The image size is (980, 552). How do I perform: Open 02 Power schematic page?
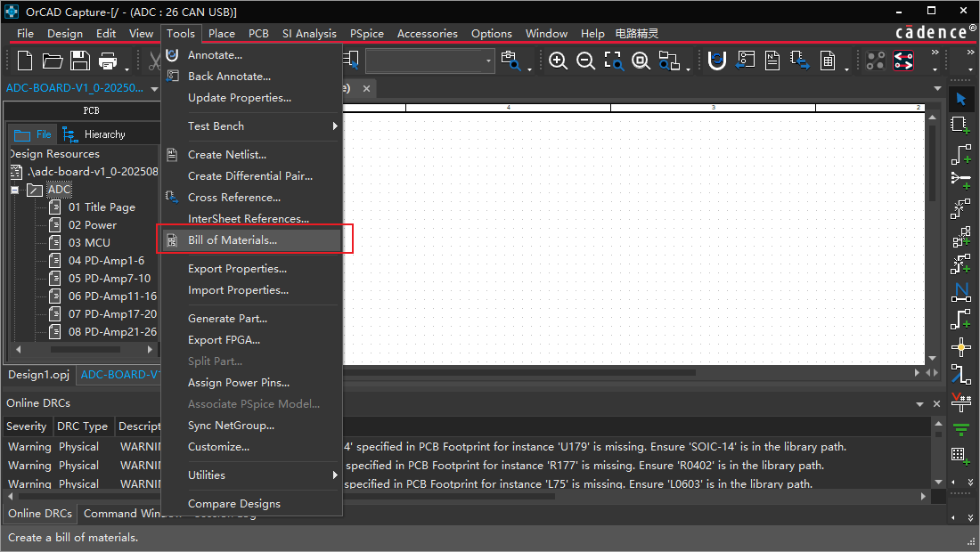click(x=93, y=224)
